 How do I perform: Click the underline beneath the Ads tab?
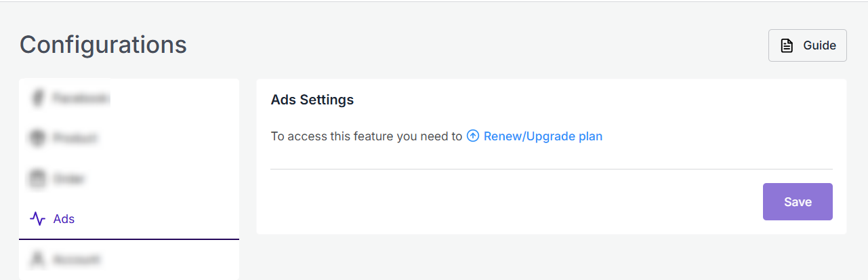click(129, 239)
